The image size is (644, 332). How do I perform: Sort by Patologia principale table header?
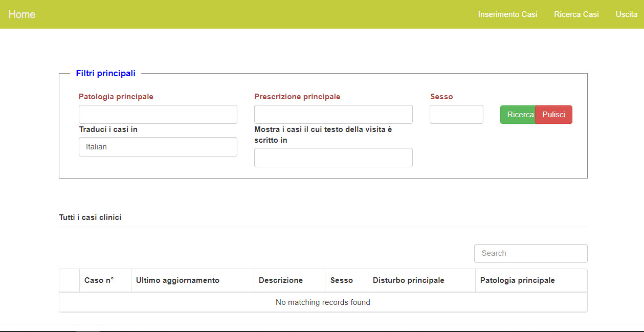pos(517,280)
